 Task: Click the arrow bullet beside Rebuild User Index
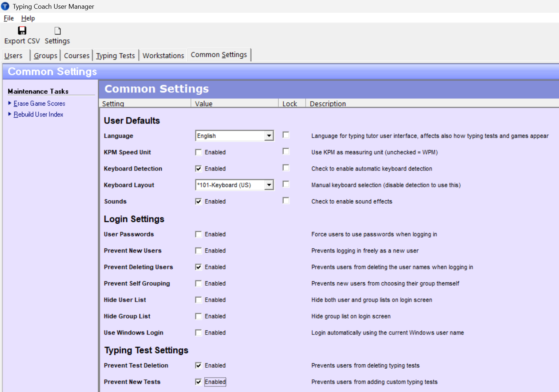click(10, 114)
